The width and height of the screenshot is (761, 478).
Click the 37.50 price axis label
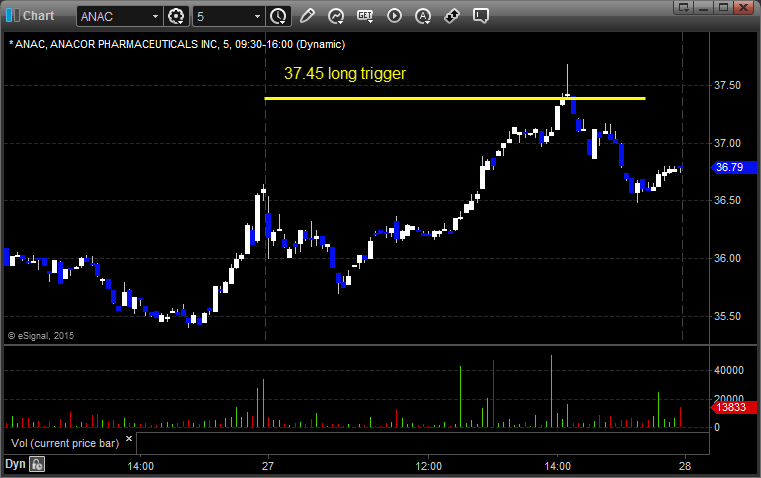click(728, 85)
